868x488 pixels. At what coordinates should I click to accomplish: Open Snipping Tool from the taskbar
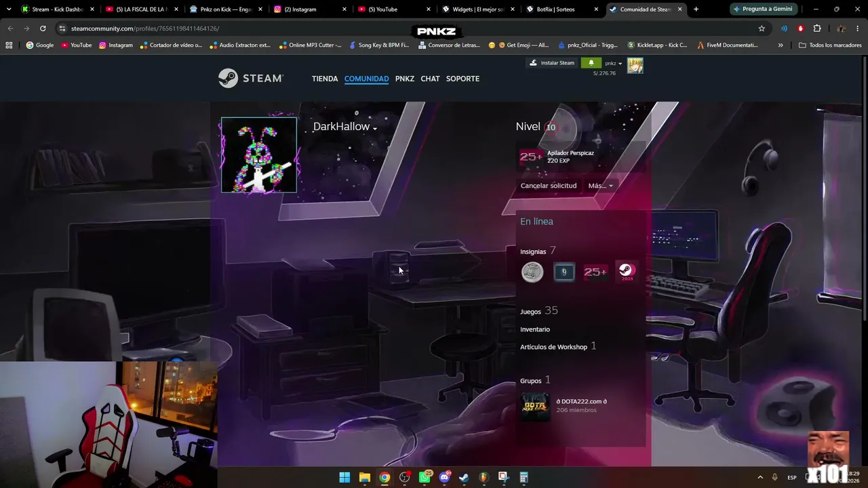click(503, 477)
